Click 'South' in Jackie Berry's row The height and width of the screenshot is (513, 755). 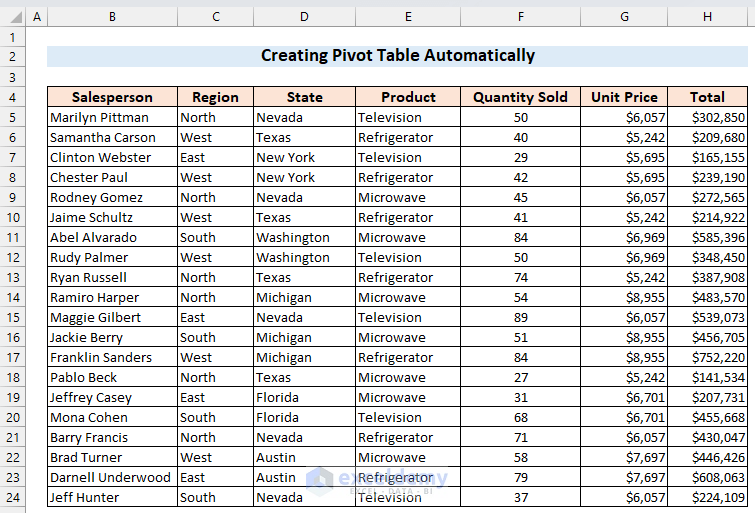(x=215, y=337)
